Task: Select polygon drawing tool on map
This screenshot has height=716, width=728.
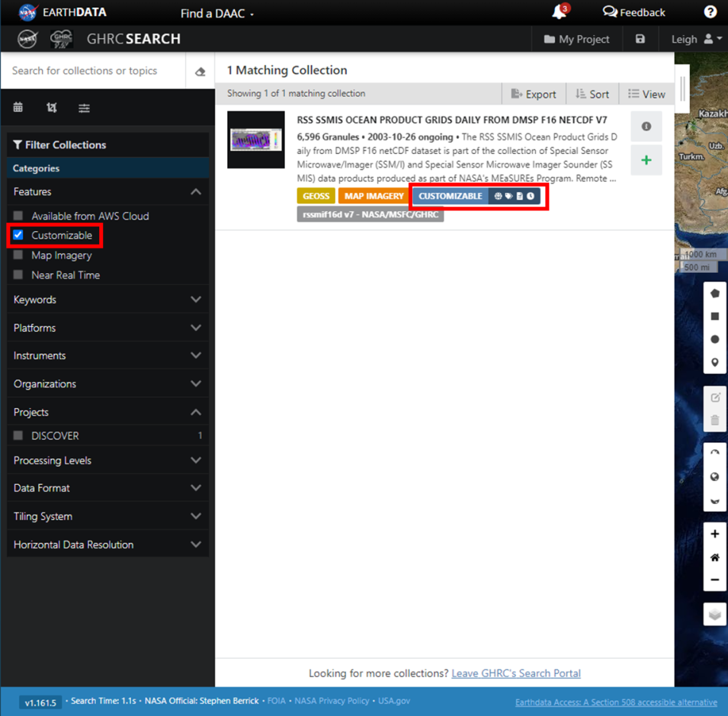Action: 715,294
